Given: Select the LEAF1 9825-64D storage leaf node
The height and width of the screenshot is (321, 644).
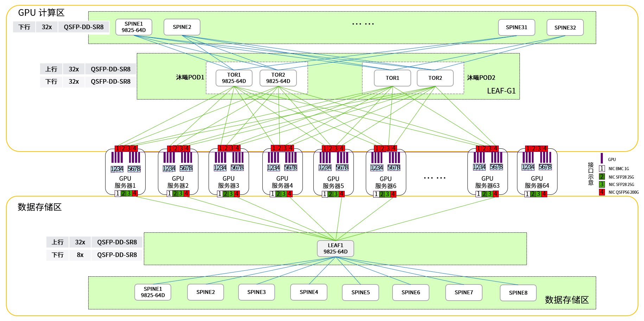Looking at the screenshot, I should click(x=336, y=249).
